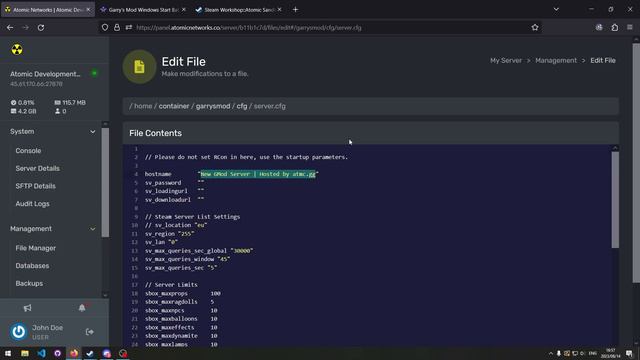Open the browser extensions puzzle icon
Screen dimensions: 640x360
click(615, 27)
